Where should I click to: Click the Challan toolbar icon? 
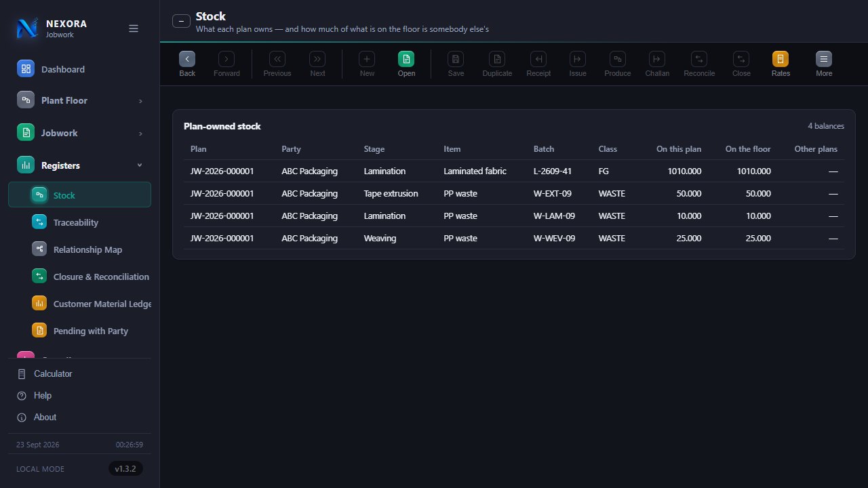tap(657, 59)
